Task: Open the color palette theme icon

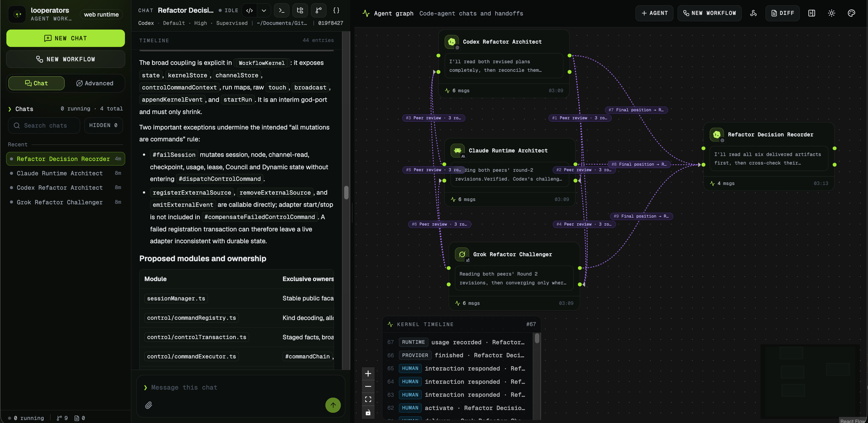Action: (x=851, y=13)
